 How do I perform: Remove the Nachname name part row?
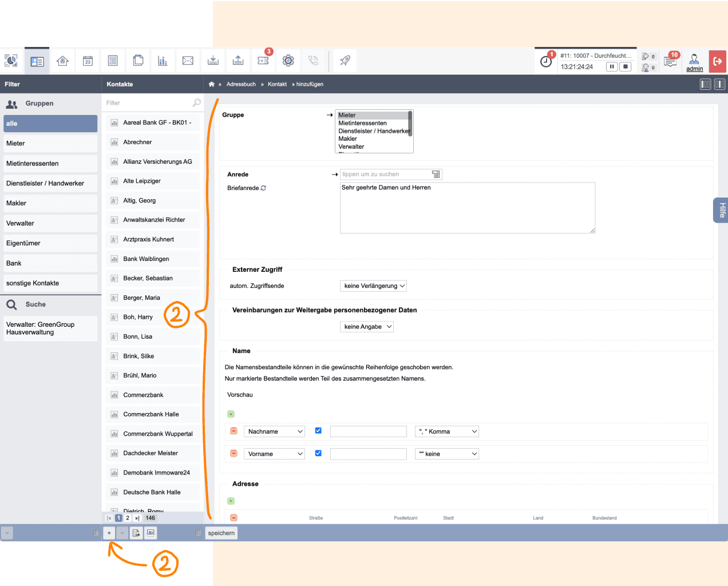click(234, 431)
